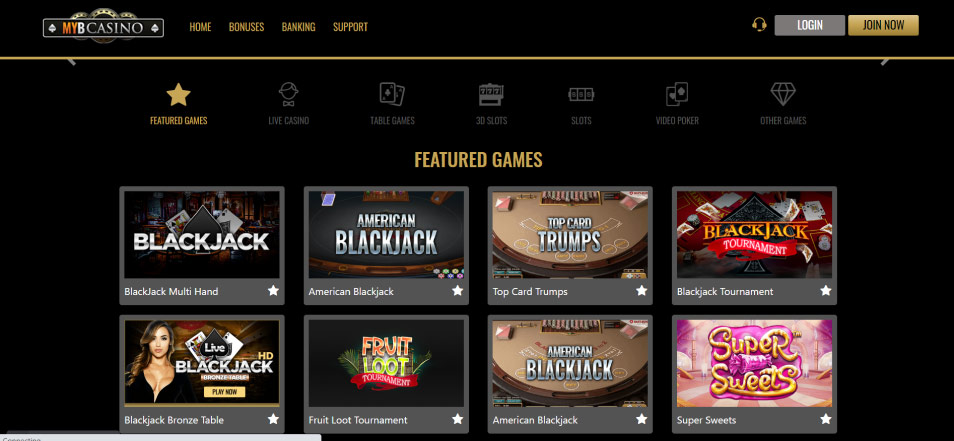Launch the Live Blackjack Bronze Table thumbnail
954x441 pixels.
coord(202,363)
